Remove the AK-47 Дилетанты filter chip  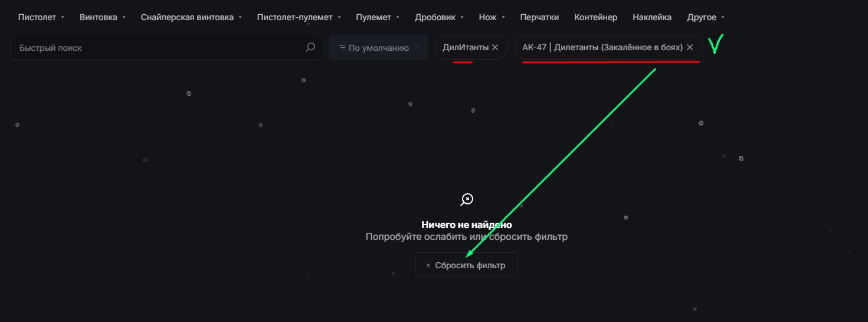(x=689, y=48)
